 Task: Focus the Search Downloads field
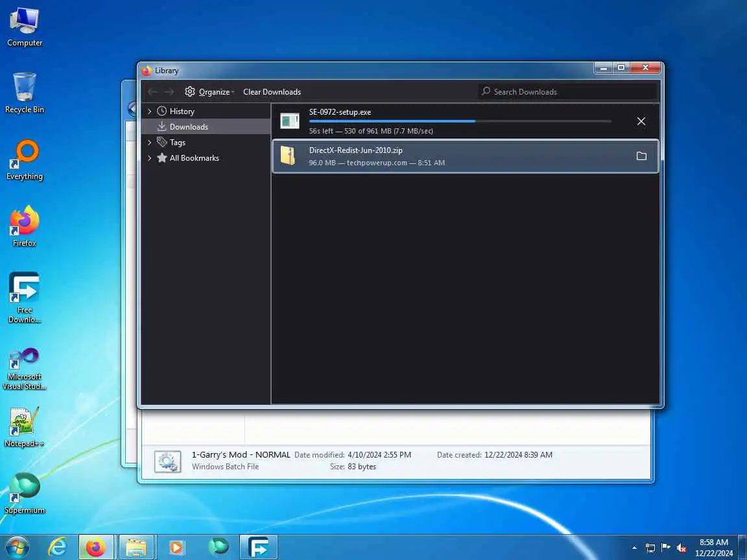(x=567, y=91)
